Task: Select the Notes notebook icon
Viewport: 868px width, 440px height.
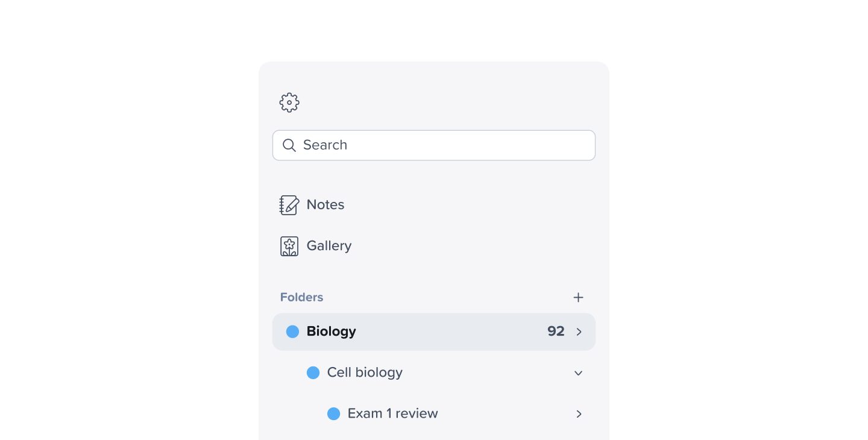Action: click(x=289, y=204)
